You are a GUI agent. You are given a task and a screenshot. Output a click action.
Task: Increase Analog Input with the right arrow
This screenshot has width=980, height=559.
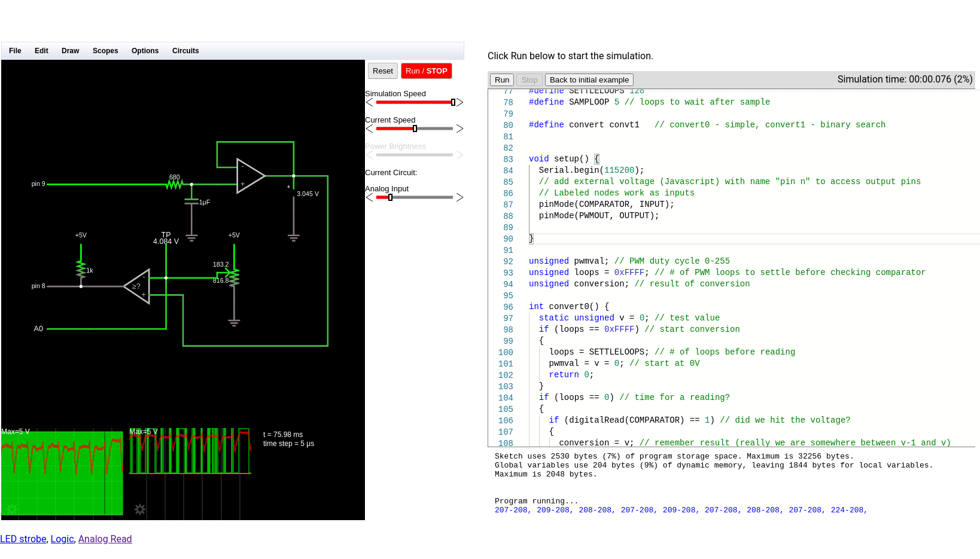coord(460,197)
